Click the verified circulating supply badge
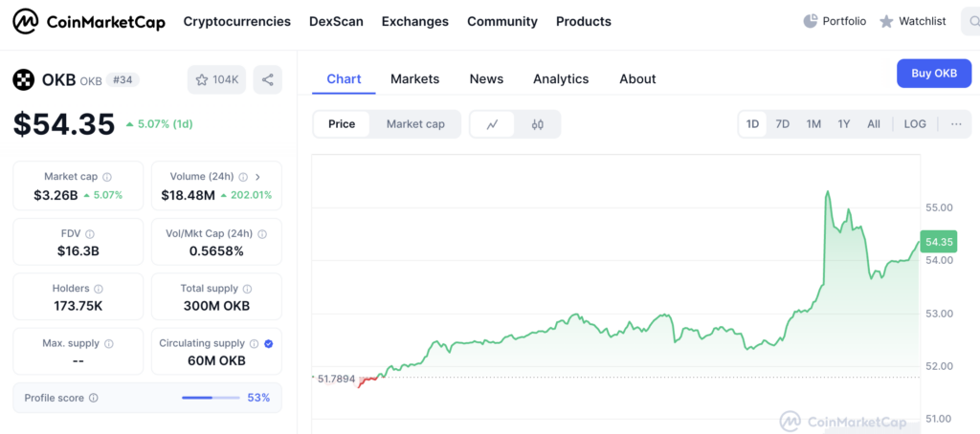 (x=269, y=343)
